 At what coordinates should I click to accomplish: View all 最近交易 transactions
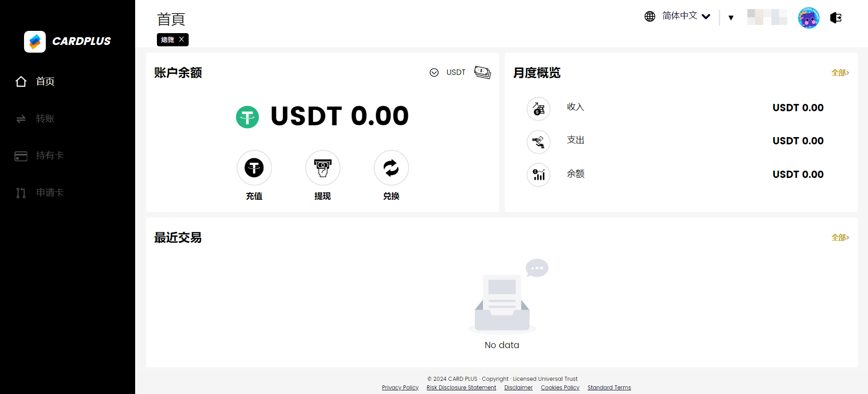pos(839,237)
